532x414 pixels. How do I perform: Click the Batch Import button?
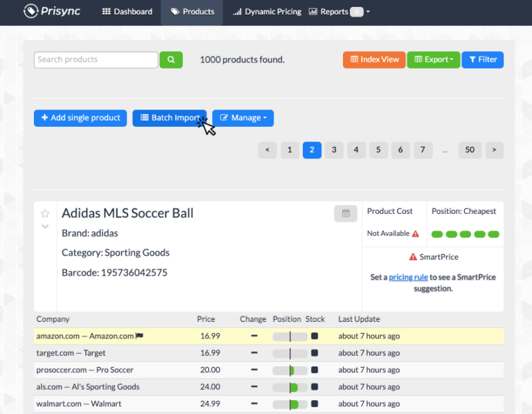(169, 118)
